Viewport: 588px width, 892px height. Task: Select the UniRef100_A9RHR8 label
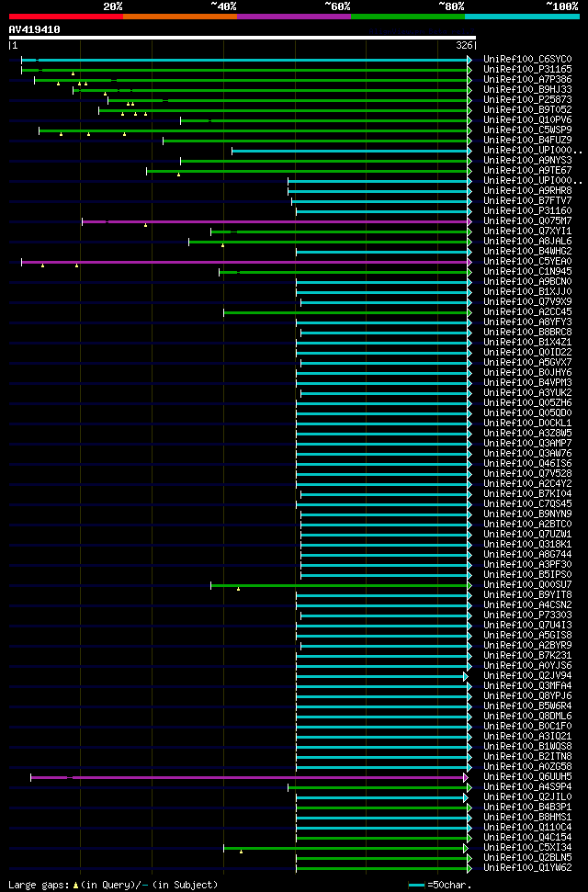[527, 190]
